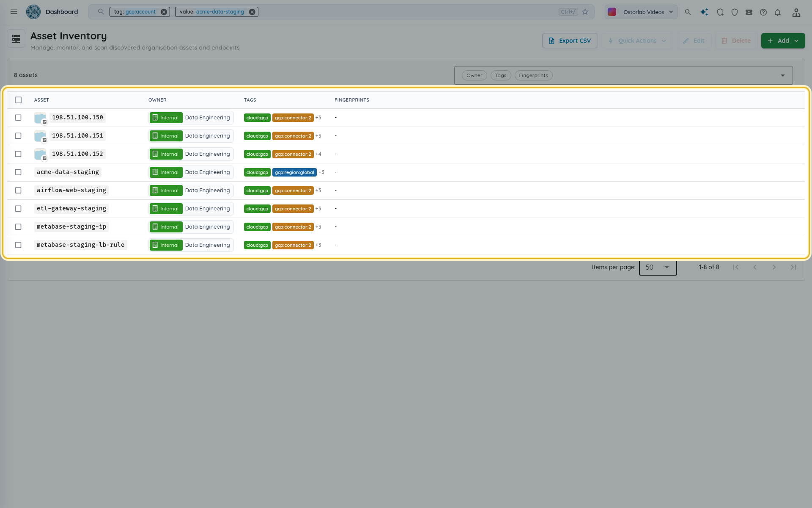812x508 pixels.
Task: Click the Edit button
Action: coord(694,41)
